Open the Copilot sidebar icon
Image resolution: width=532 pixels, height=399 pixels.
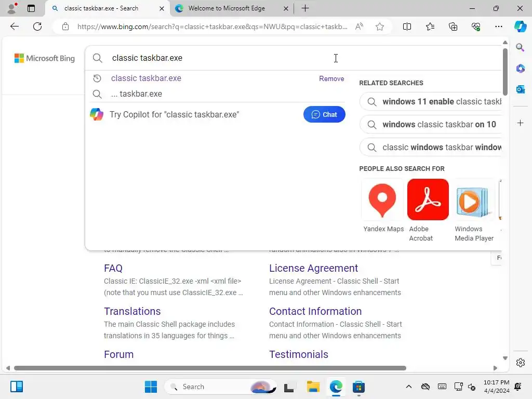(x=520, y=26)
